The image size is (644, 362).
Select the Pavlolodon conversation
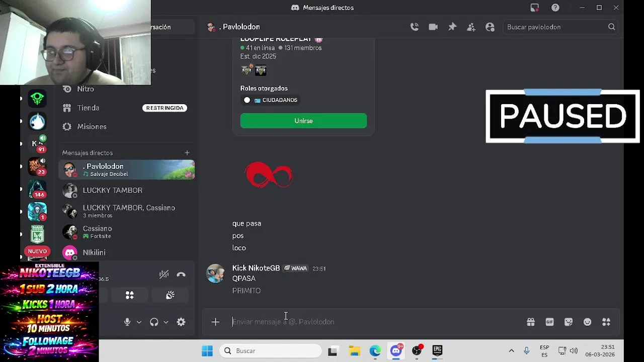[126, 170]
